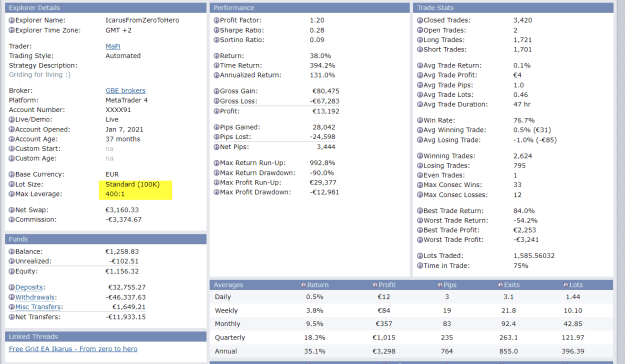Click the 992.8% Max Return Run-Up value

(322, 163)
